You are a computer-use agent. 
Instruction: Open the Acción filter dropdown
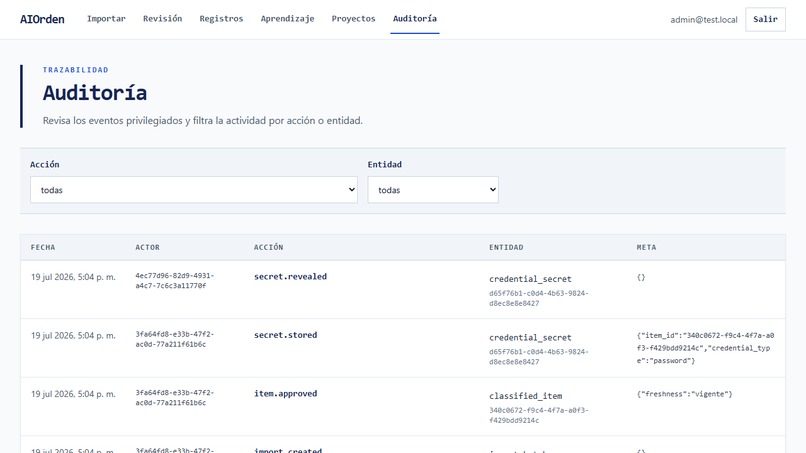194,190
